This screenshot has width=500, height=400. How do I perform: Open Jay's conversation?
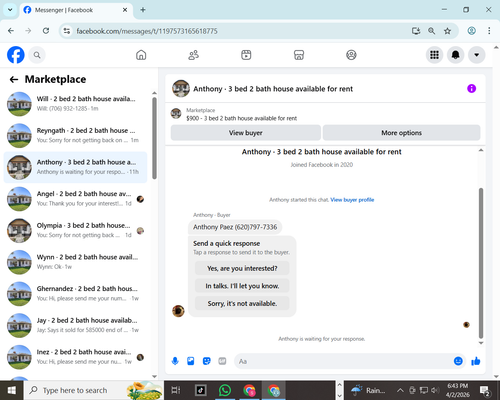tap(75, 325)
